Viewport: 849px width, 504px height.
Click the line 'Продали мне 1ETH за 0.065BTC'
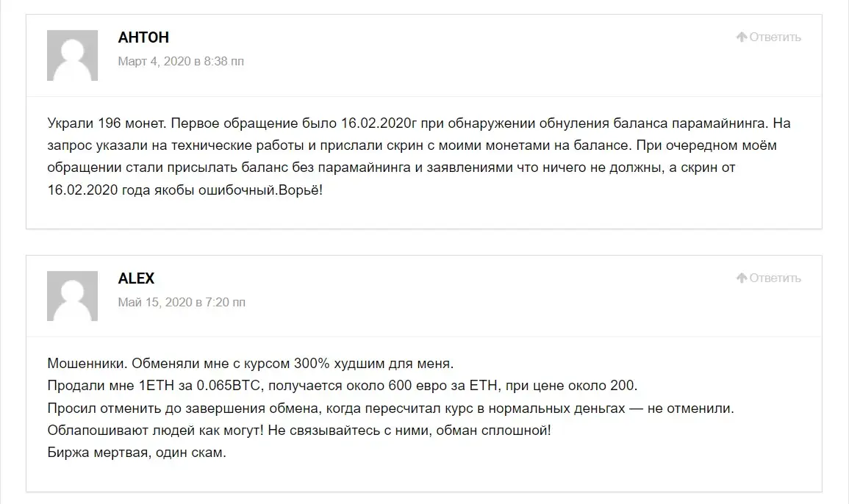click(343, 386)
